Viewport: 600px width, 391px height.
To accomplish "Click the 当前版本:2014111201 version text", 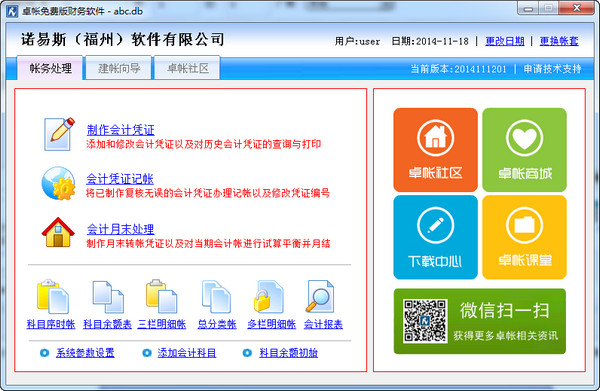I will (x=458, y=69).
